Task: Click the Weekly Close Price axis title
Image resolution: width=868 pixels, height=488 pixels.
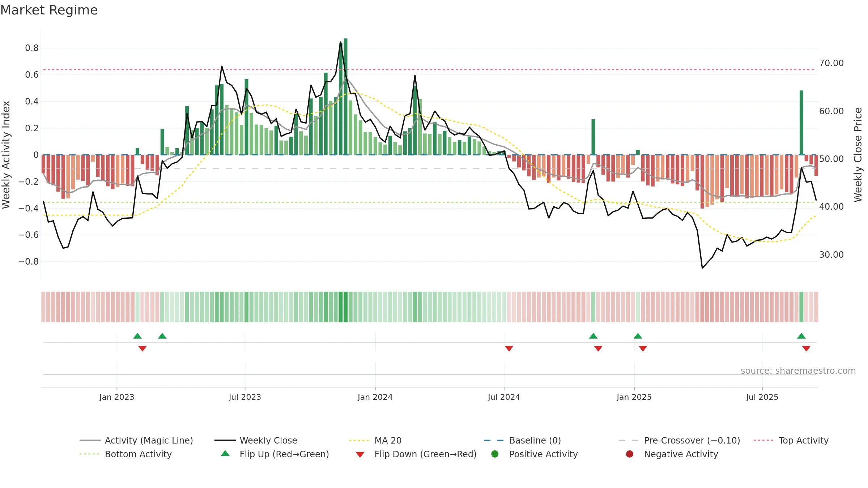Action: point(858,155)
